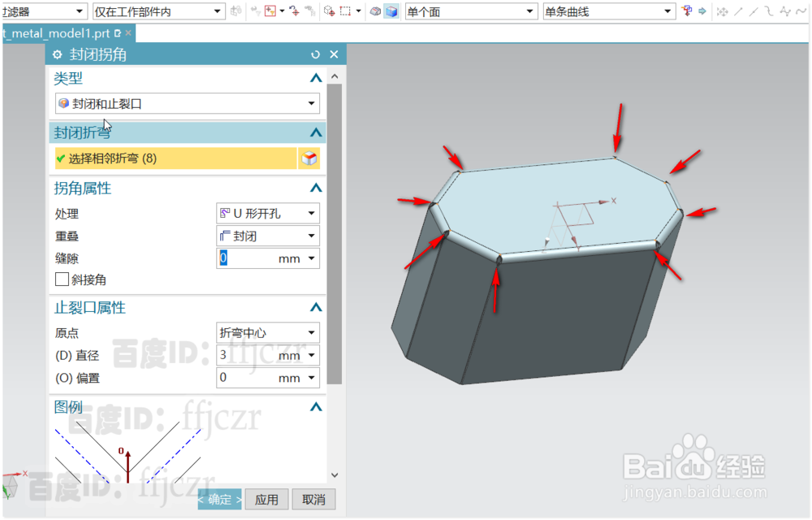Click the first grayed line snap icon
The image size is (812, 520).
(x=738, y=11)
